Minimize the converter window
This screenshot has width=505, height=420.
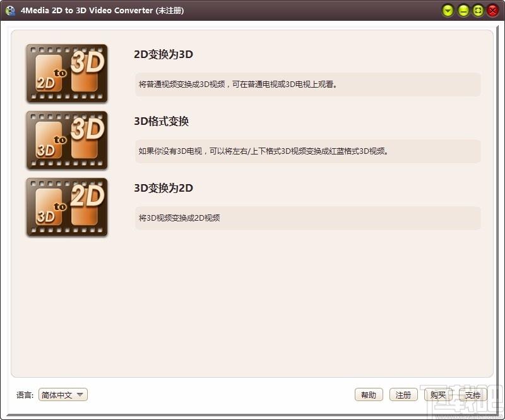point(463,11)
